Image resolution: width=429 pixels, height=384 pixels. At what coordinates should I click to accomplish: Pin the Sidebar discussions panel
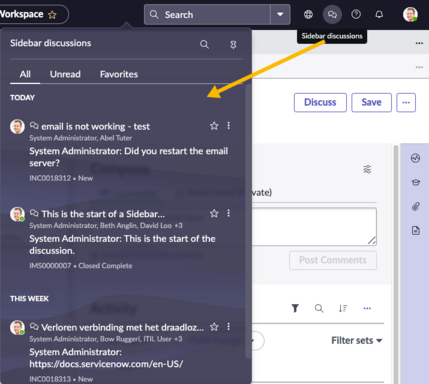pyautogui.click(x=233, y=45)
